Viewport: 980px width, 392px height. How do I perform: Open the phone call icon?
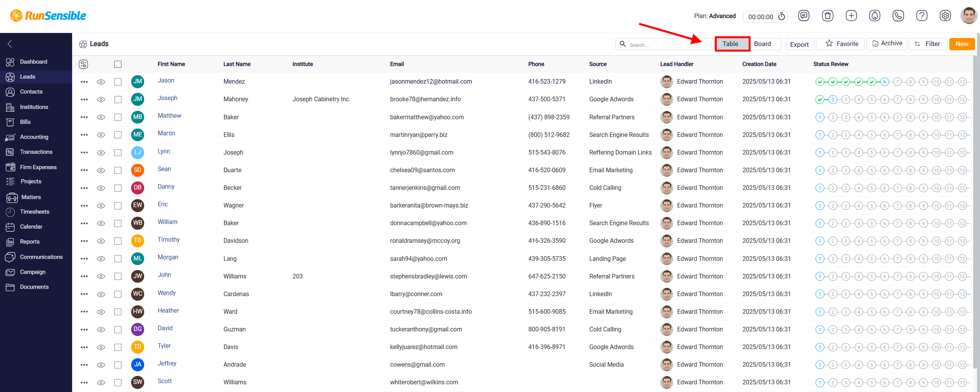tap(898, 16)
